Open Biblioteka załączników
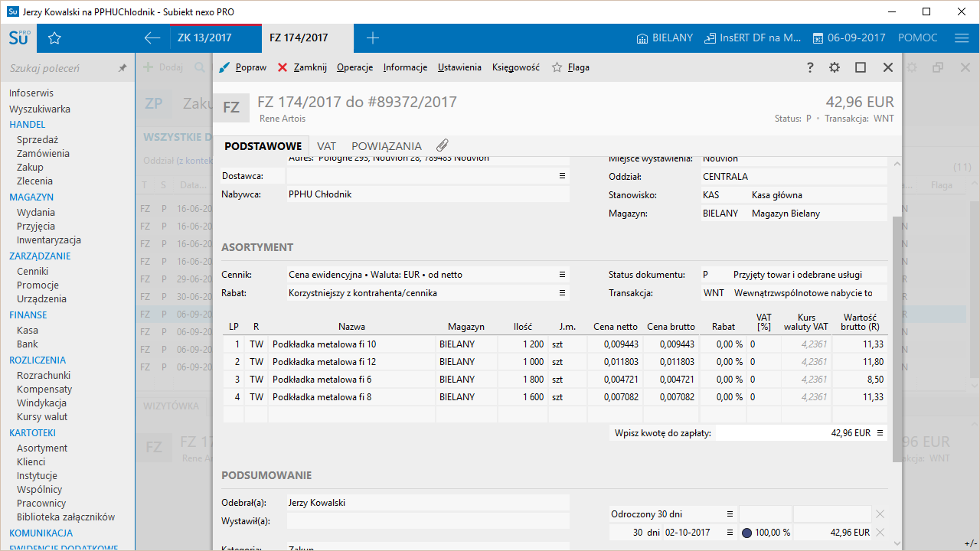The image size is (980, 551). 66,517
